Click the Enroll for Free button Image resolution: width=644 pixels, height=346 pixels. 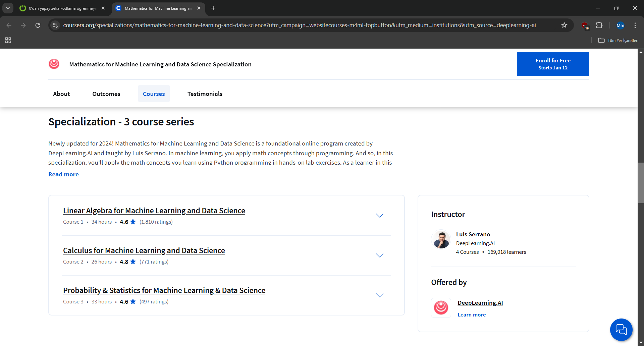click(x=553, y=64)
